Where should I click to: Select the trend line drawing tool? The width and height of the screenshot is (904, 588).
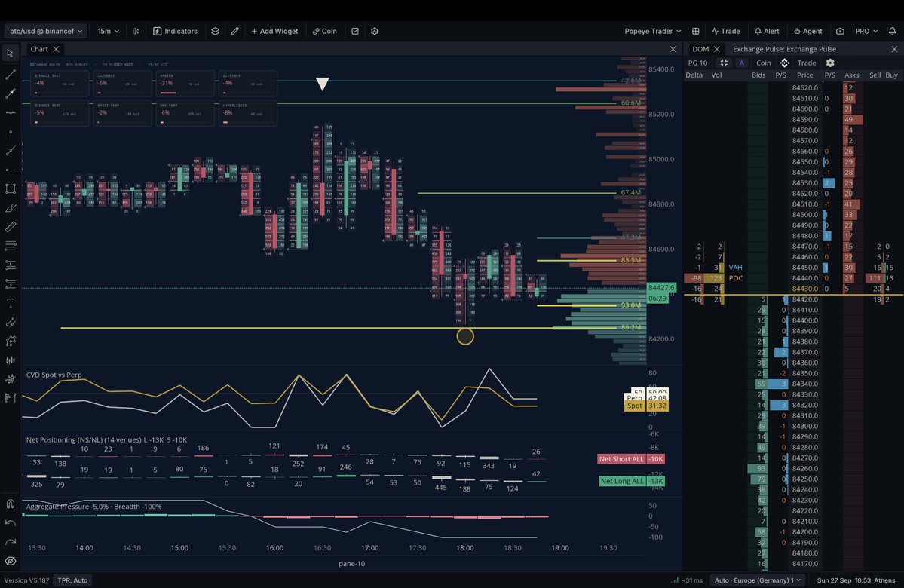(x=11, y=75)
